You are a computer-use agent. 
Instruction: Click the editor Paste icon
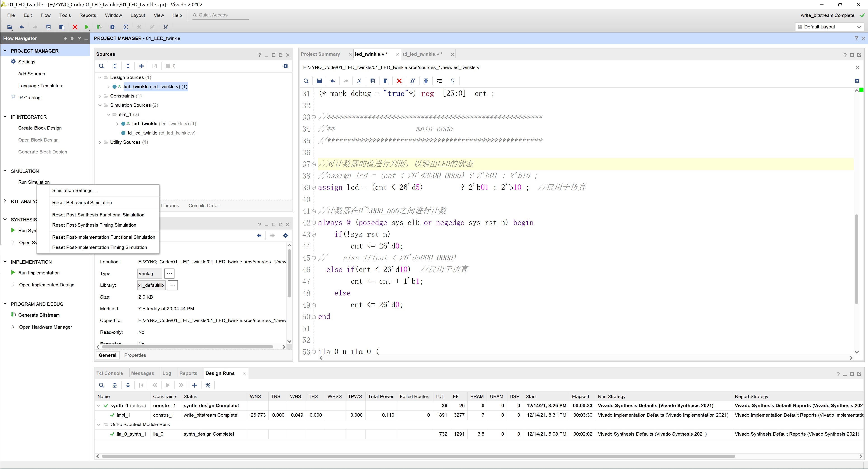click(x=386, y=81)
